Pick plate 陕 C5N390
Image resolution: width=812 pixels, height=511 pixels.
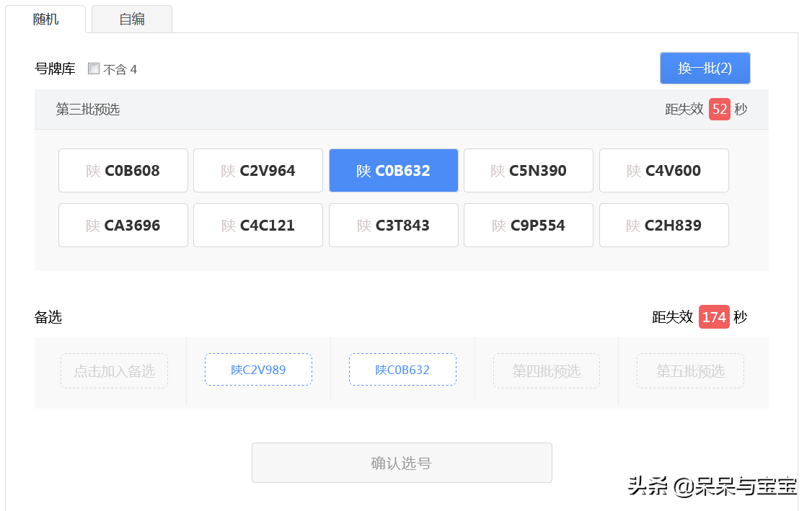(528, 170)
